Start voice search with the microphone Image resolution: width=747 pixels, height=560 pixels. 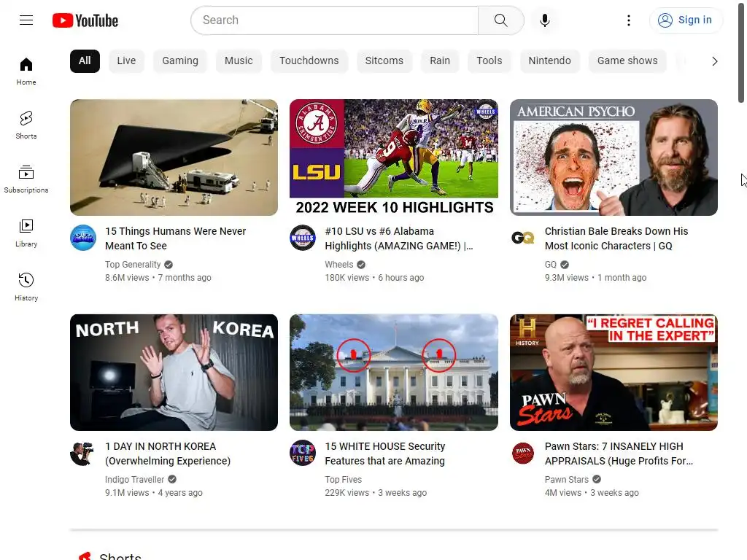point(544,20)
